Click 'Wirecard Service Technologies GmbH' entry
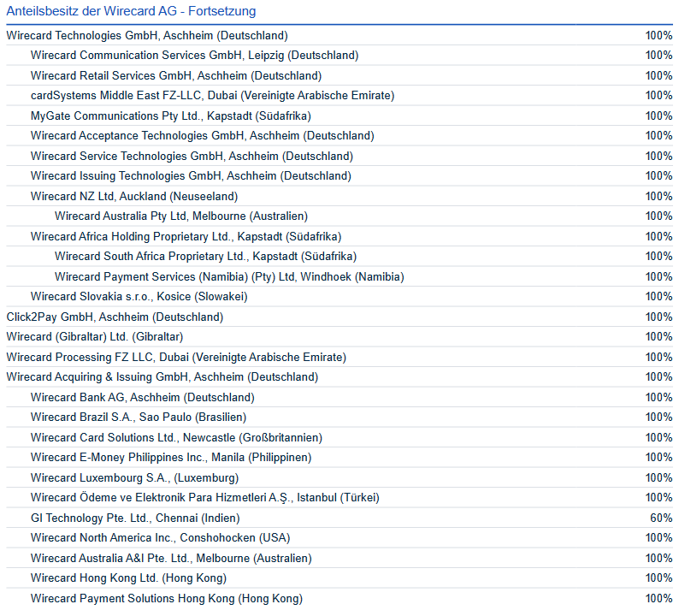Viewport: 685px width, 616px height. click(340, 156)
